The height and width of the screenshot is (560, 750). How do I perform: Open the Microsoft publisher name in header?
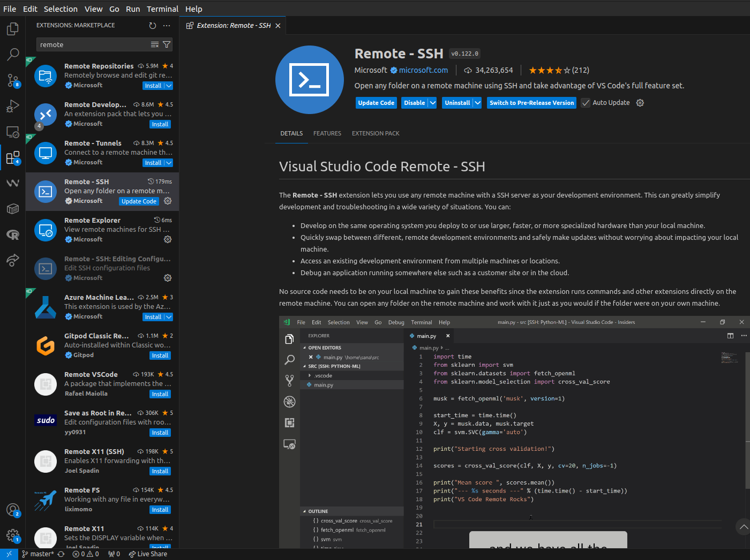click(371, 70)
